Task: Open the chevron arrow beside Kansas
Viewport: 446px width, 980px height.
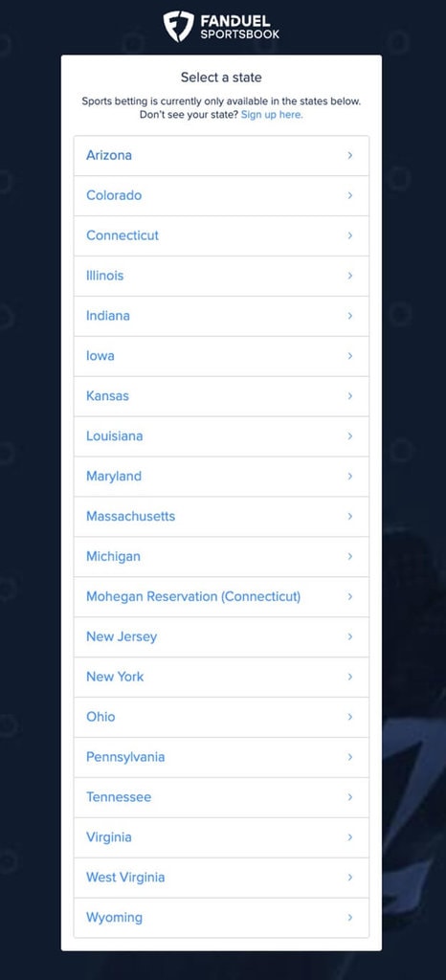Action: [350, 395]
